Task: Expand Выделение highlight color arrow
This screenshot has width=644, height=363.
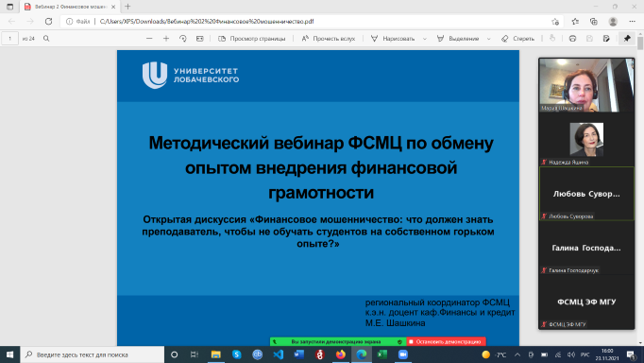Action: [x=489, y=39]
